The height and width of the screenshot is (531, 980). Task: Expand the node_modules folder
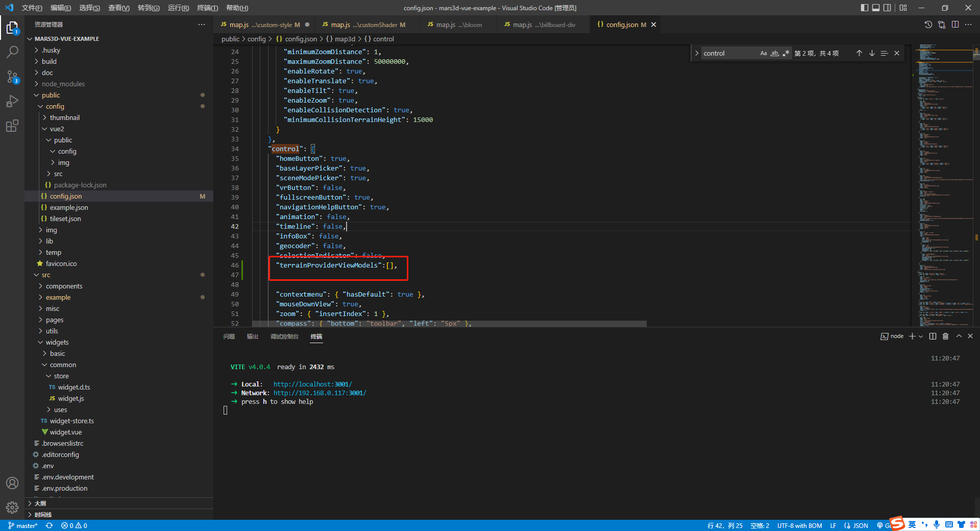63,84
